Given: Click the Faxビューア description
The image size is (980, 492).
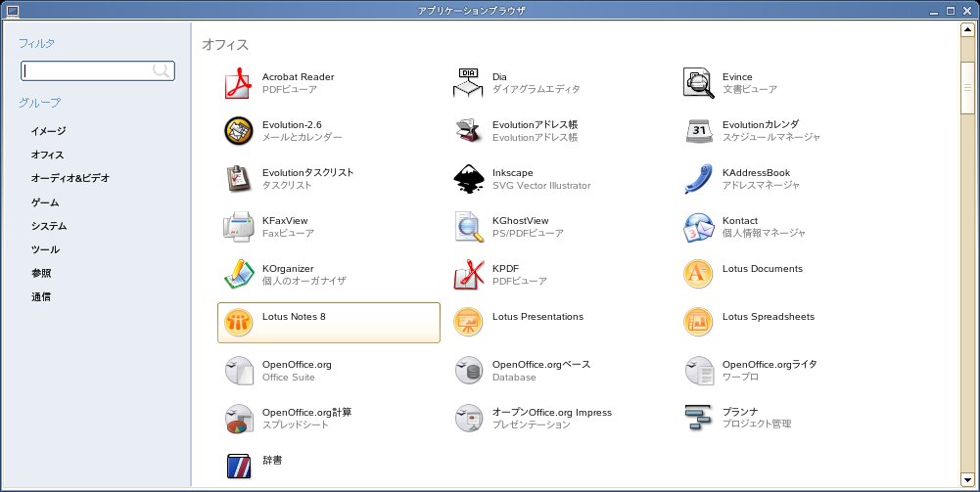Looking at the screenshot, I should point(288,233).
